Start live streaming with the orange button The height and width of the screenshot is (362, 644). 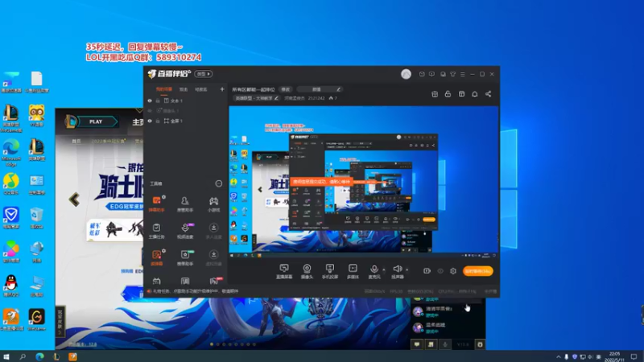pyautogui.click(x=477, y=271)
